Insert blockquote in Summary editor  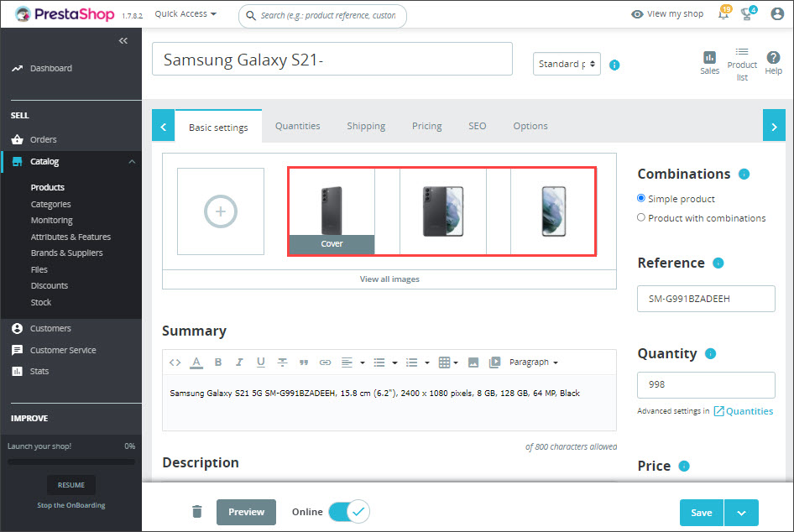[x=304, y=362]
